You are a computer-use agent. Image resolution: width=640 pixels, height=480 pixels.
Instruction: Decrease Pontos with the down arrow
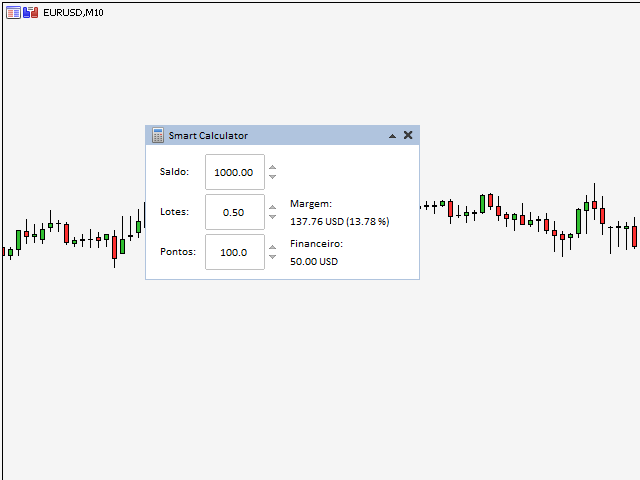273,257
